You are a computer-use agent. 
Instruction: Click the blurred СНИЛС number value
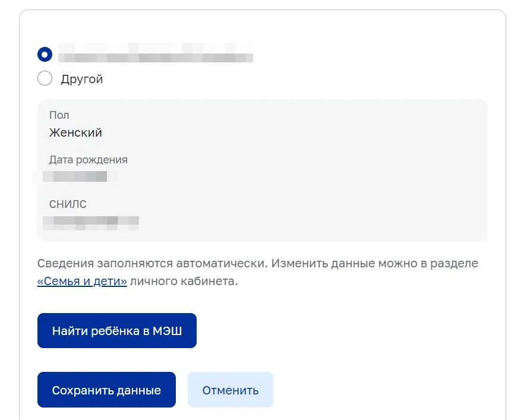click(91, 223)
